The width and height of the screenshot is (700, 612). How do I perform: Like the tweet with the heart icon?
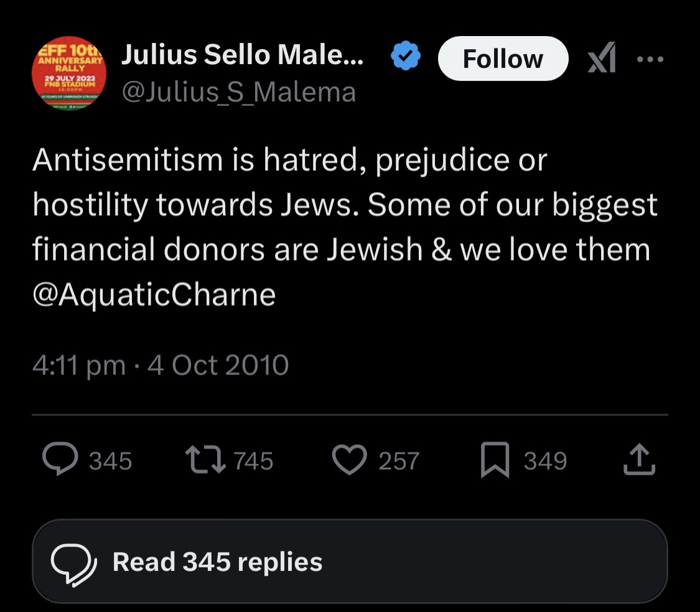[x=352, y=461]
